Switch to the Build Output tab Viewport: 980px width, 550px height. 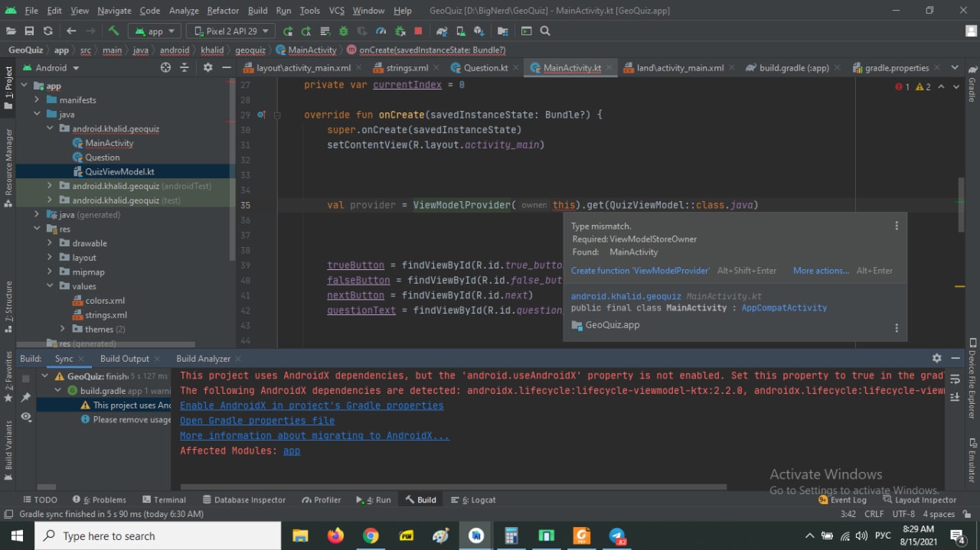[124, 359]
